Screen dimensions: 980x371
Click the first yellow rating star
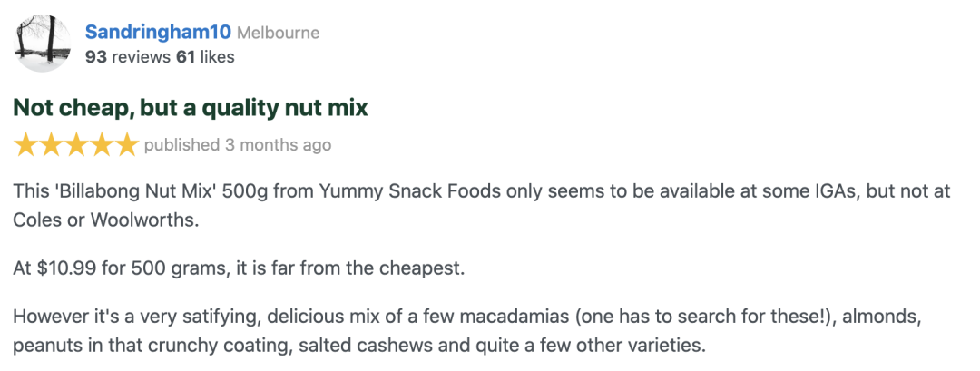(26, 145)
